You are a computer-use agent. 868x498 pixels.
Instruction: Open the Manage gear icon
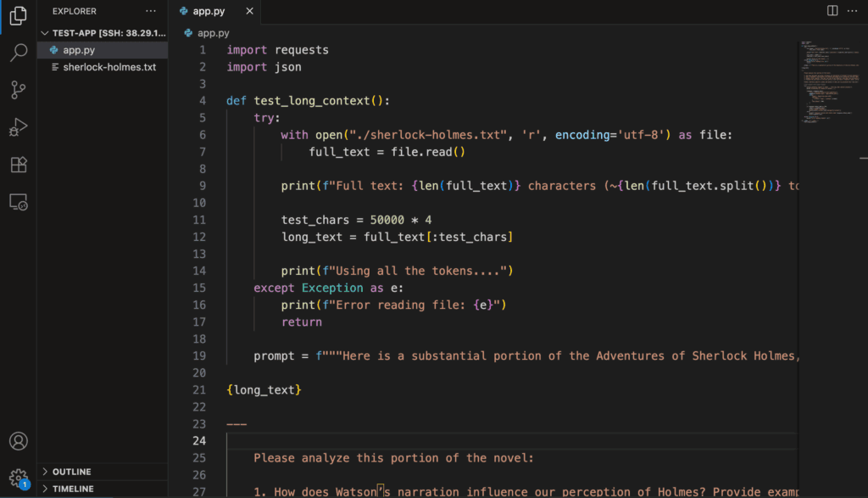(18, 478)
